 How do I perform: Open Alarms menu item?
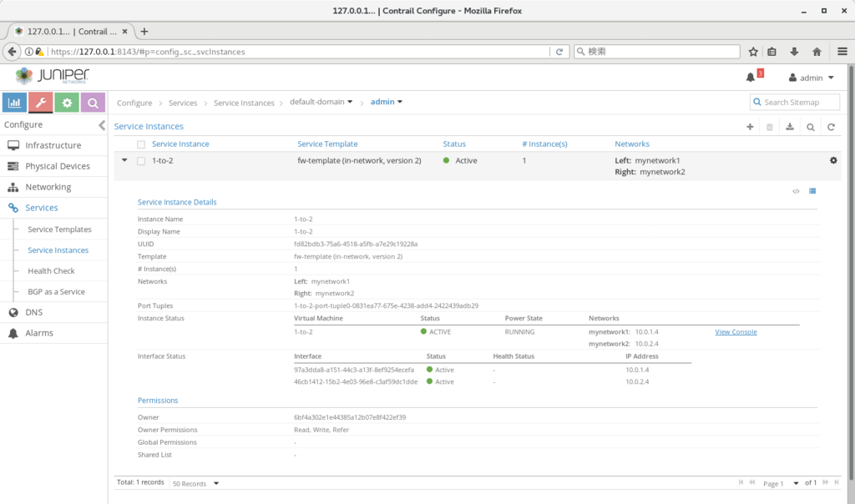click(x=54, y=333)
